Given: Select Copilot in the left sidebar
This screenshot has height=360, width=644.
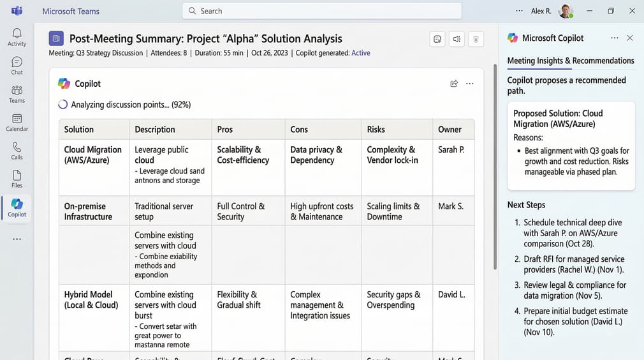Looking at the screenshot, I should [17, 207].
